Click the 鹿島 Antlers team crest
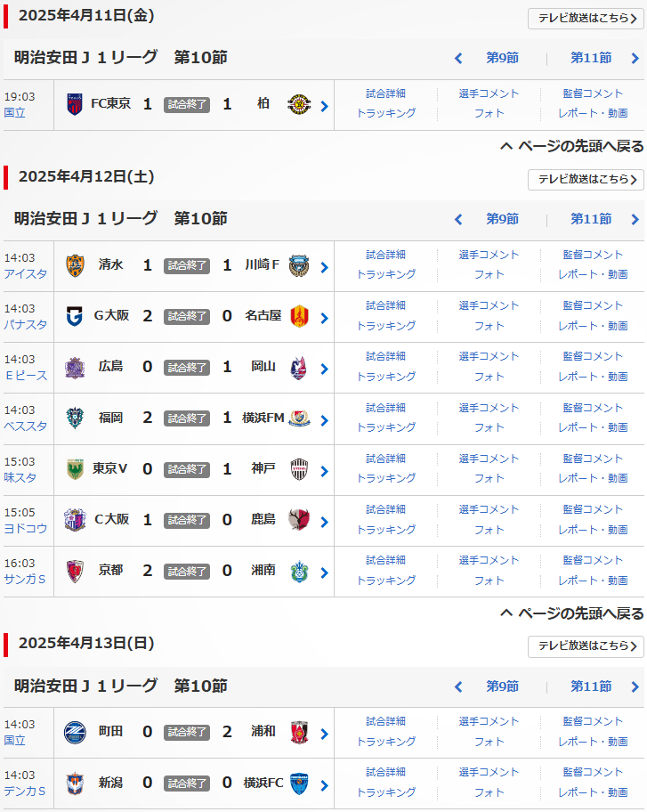 [x=299, y=520]
